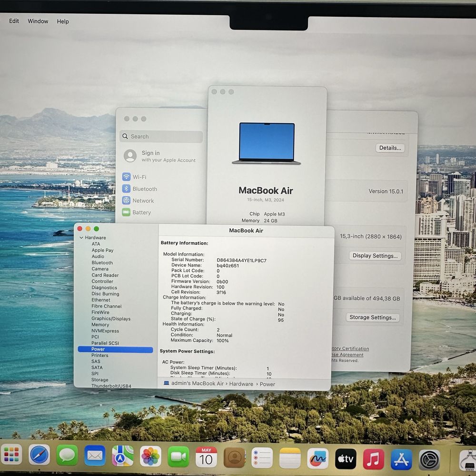Select Card Reader in the Hardware list
The height and width of the screenshot is (476, 476).
point(105,275)
